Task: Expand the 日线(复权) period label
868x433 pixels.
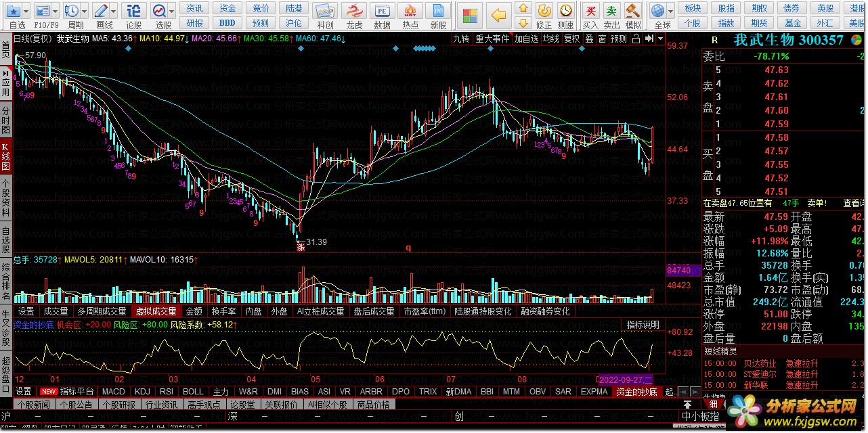Action: click(x=33, y=39)
